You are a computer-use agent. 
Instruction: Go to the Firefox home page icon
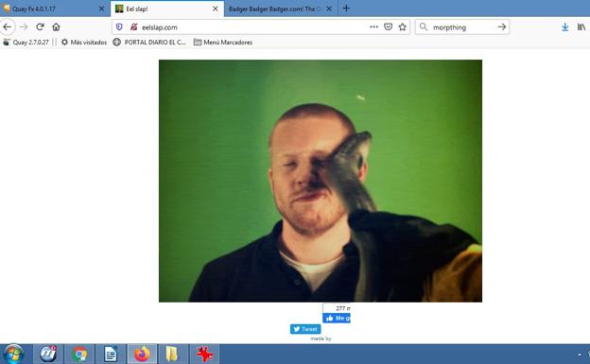click(56, 27)
